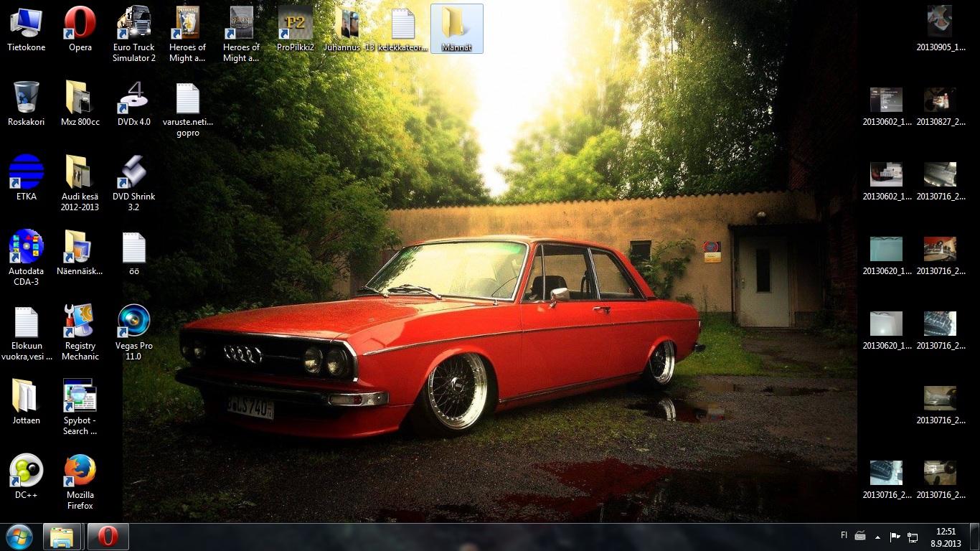Image resolution: width=980 pixels, height=551 pixels.
Task: Open the FI input language selector
Action: click(x=844, y=536)
